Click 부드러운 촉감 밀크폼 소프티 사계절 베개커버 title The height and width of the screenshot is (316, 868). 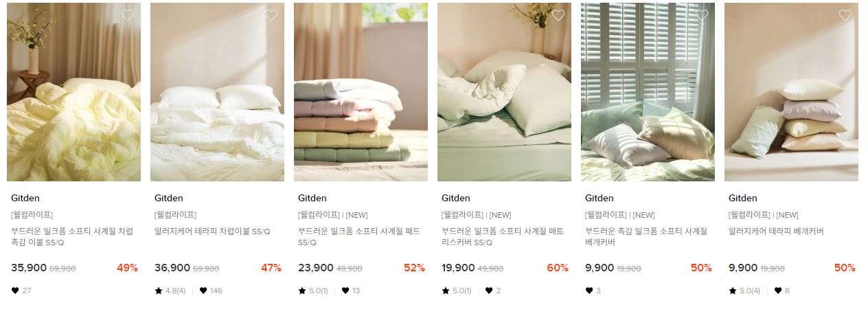click(x=646, y=237)
